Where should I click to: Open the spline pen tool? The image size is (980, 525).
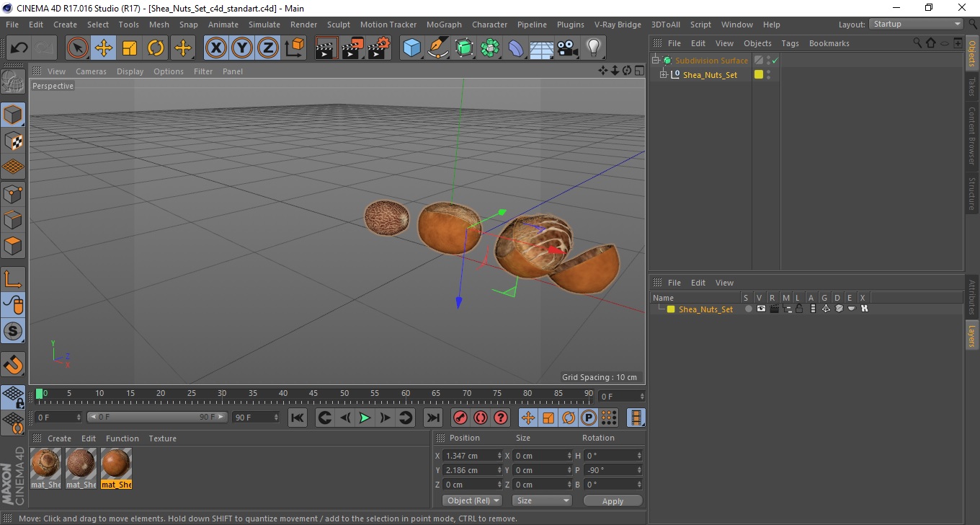pos(437,48)
